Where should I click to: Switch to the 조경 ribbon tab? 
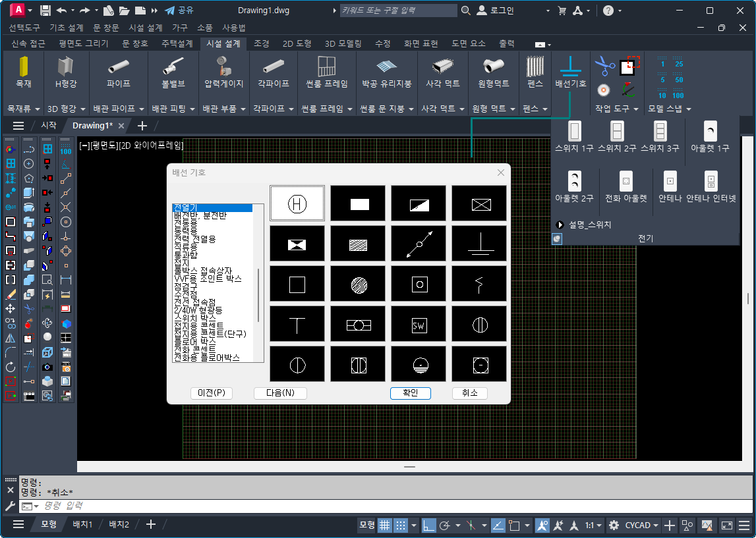[x=262, y=43]
